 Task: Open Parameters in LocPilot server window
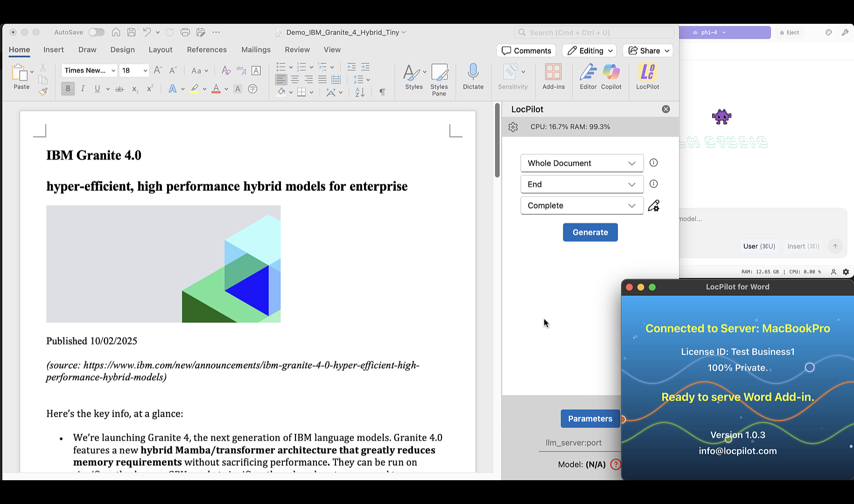coord(590,418)
